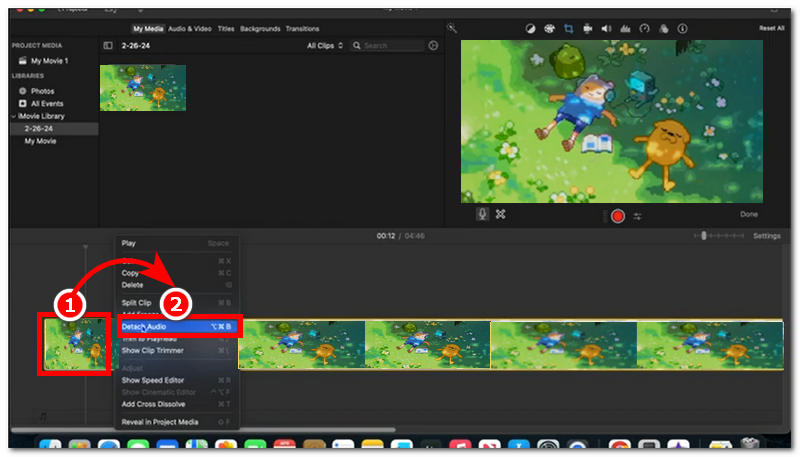The width and height of the screenshot is (800, 457).
Task: Click the Reset All button
Action: click(771, 28)
